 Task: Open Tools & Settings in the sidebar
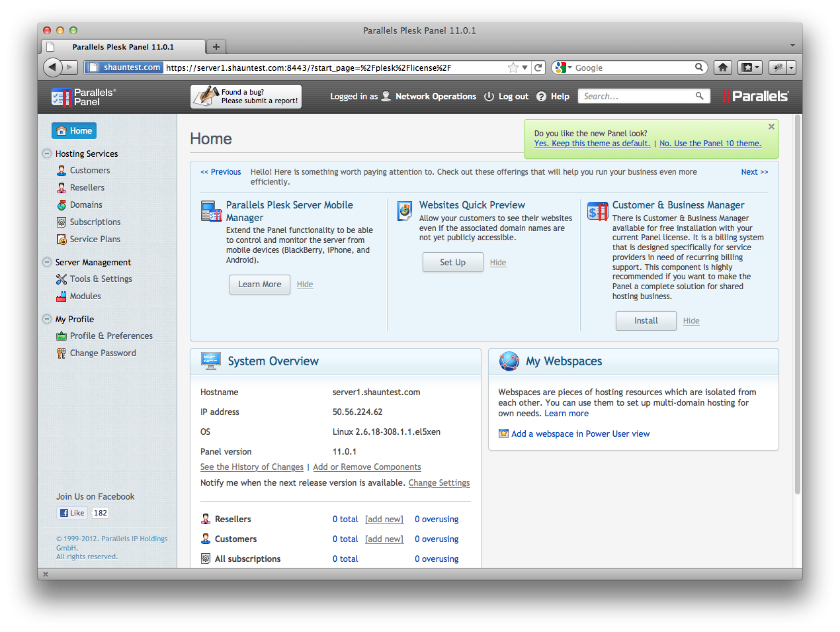[x=101, y=279]
